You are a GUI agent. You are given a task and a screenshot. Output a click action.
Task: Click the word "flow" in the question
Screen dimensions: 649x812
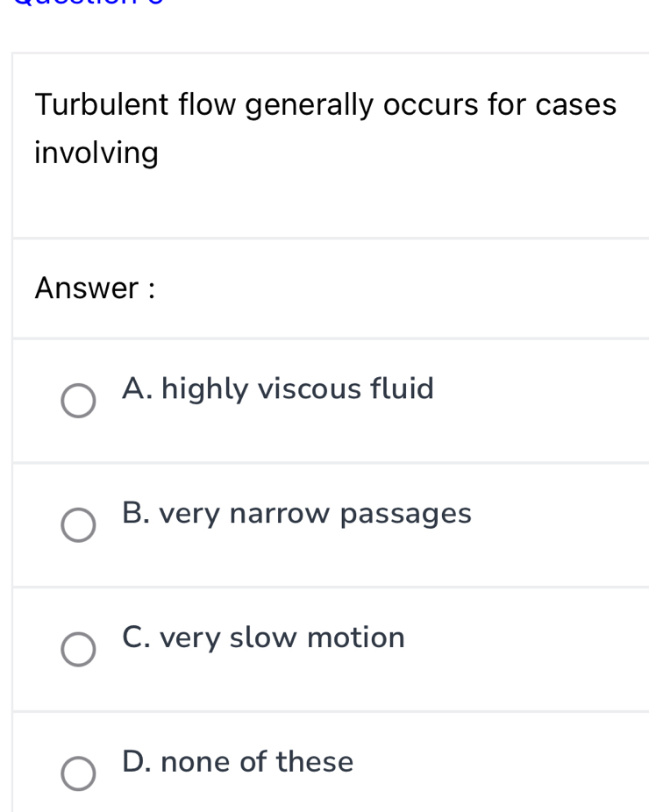(207, 105)
